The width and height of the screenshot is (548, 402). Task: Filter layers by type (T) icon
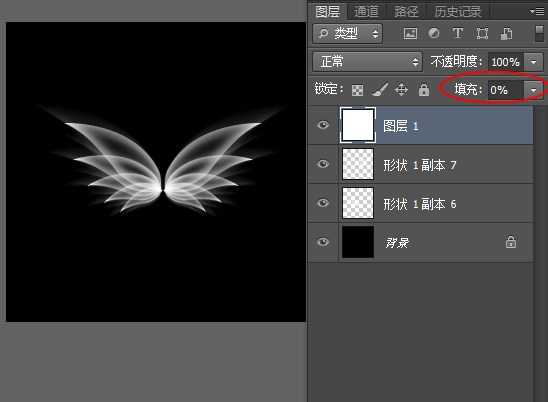457,34
